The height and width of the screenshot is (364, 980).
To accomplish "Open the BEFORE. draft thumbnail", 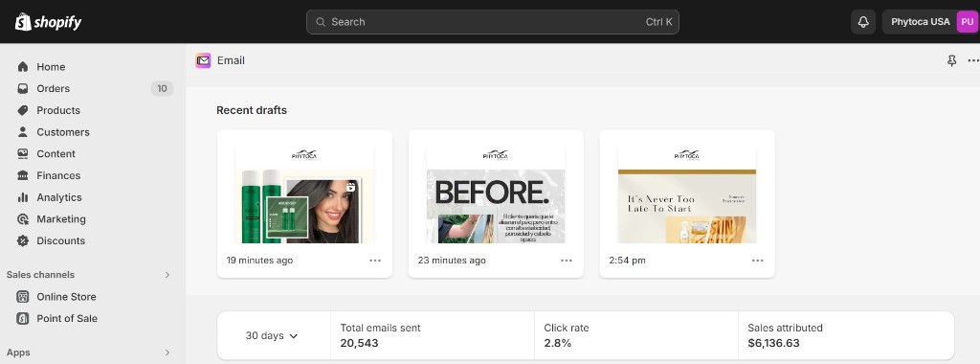I will tap(497, 193).
